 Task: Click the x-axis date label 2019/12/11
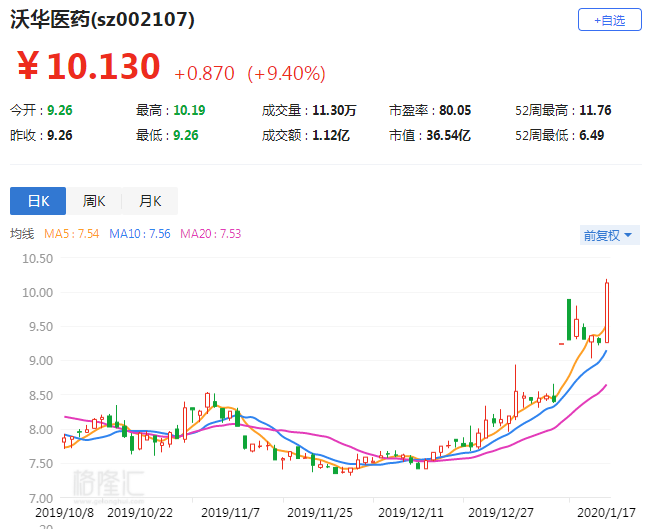411,513
